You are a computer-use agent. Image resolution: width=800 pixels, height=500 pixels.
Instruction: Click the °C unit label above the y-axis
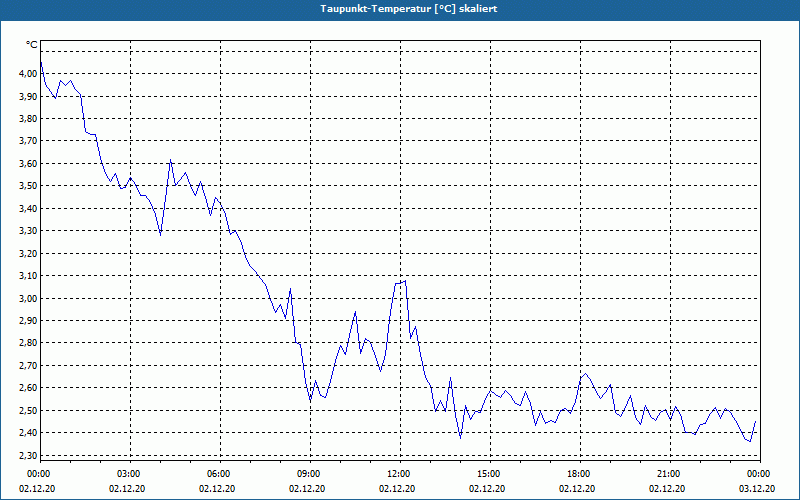click(31, 45)
